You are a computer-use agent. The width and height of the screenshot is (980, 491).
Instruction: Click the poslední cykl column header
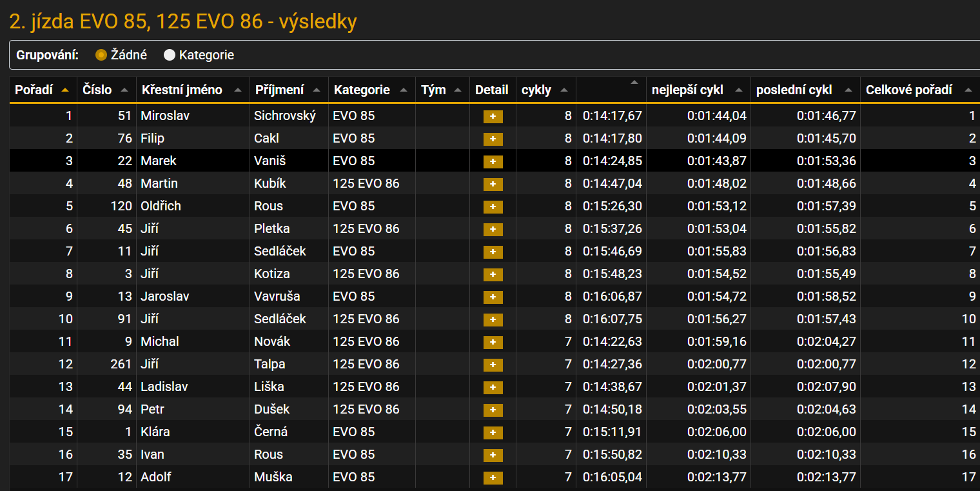click(794, 90)
